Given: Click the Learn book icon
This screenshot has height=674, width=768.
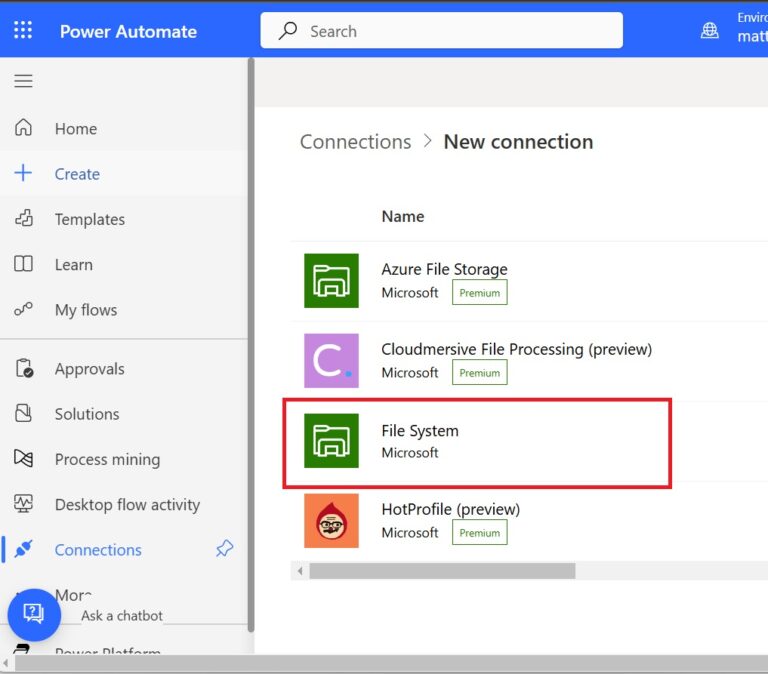Looking at the screenshot, I should tap(23, 264).
